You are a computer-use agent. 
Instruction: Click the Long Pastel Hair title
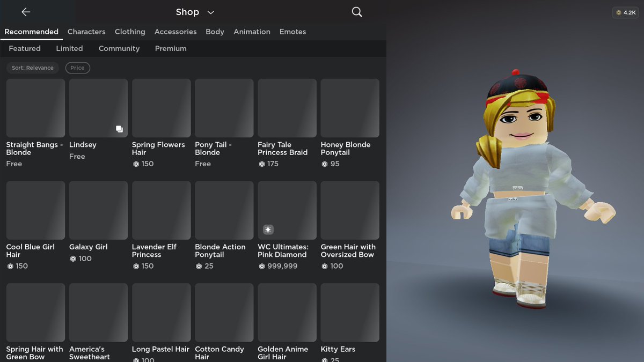pos(160,349)
